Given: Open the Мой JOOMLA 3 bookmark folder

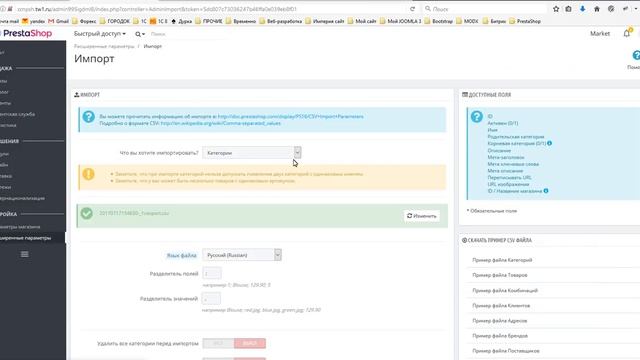Looking at the screenshot, I should [x=400, y=21].
